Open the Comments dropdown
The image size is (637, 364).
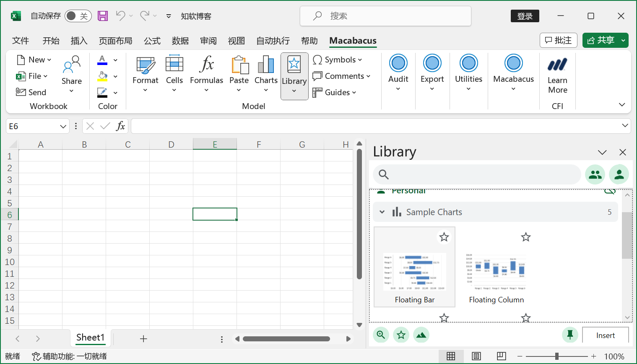point(342,76)
